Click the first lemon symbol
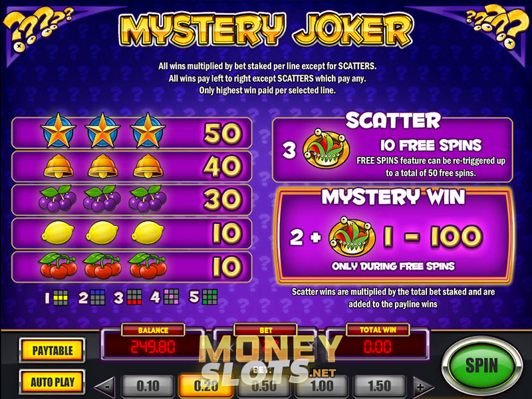 [58, 232]
